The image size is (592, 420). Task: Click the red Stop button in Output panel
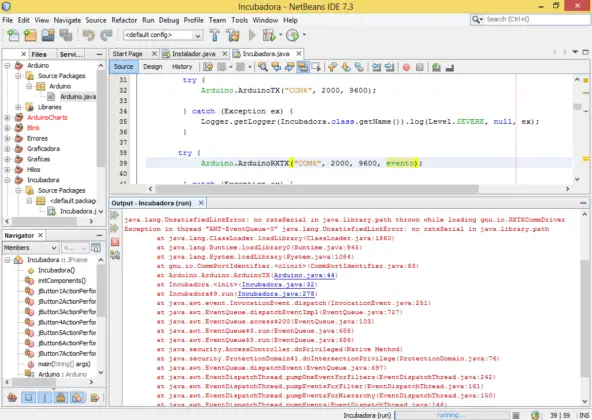[115, 242]
